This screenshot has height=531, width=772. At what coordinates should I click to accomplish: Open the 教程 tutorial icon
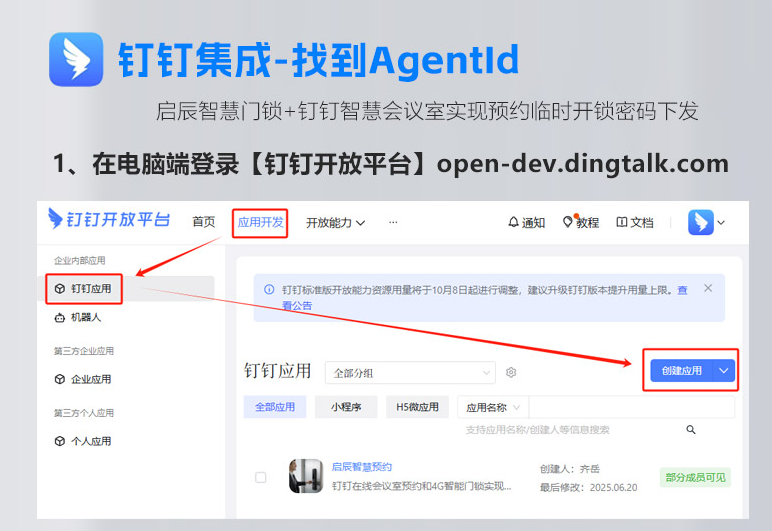pyautogui.click(x=568, y=222)
